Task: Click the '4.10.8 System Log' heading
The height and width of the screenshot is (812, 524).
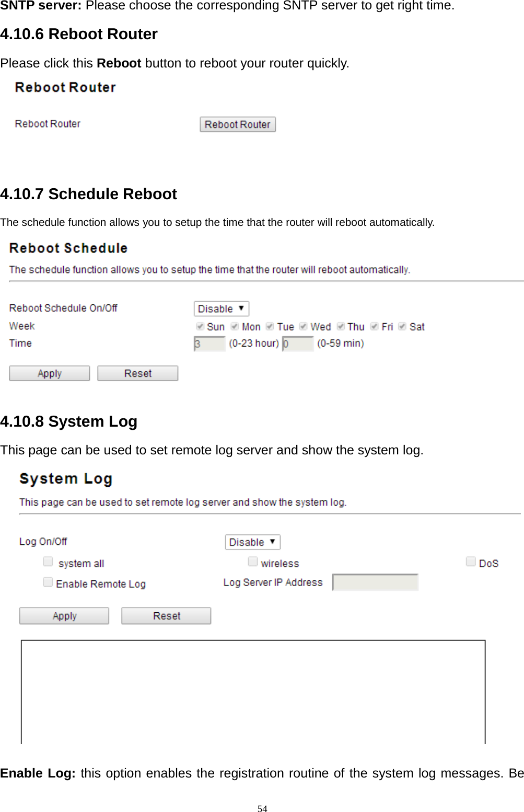Action: point(69,421)
